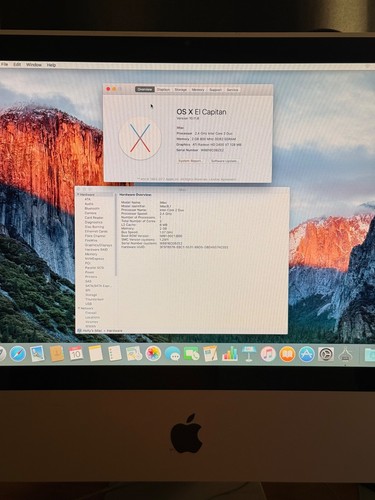Click the System Report button

click(x=190, y=161)
